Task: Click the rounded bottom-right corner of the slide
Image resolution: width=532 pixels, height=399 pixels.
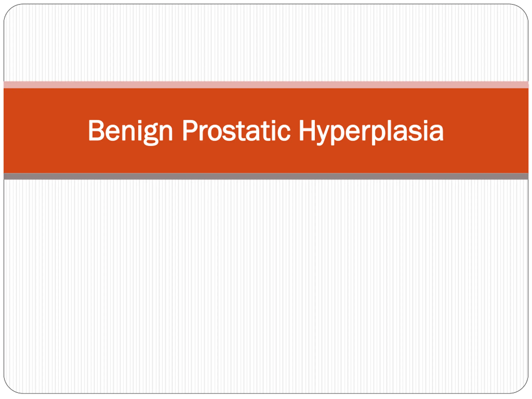Action: click(521, 386)
